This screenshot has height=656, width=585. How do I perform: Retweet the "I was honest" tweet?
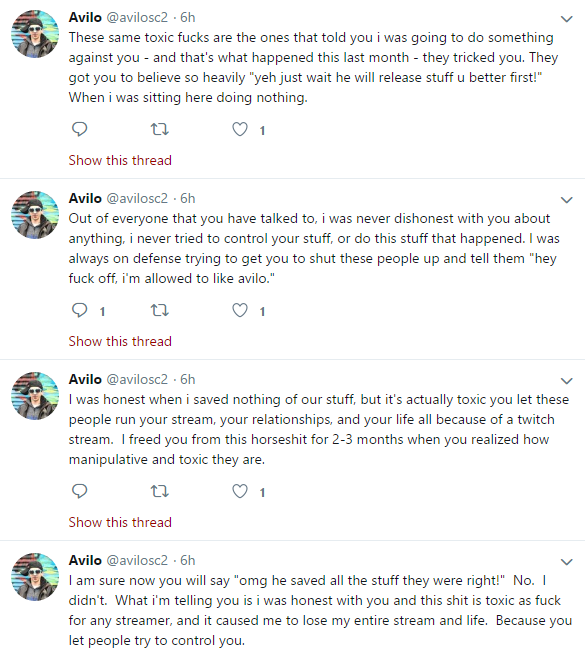tap(159, 491)
